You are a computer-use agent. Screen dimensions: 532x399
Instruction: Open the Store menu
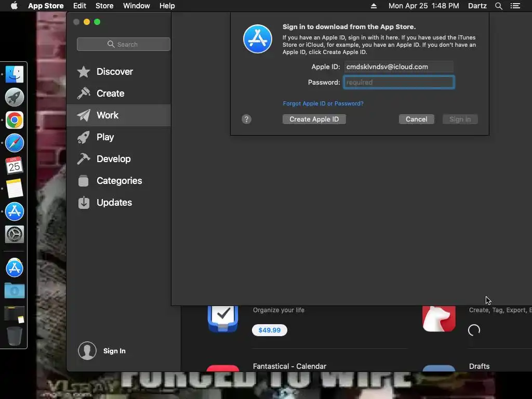click(x=104, y=6)
